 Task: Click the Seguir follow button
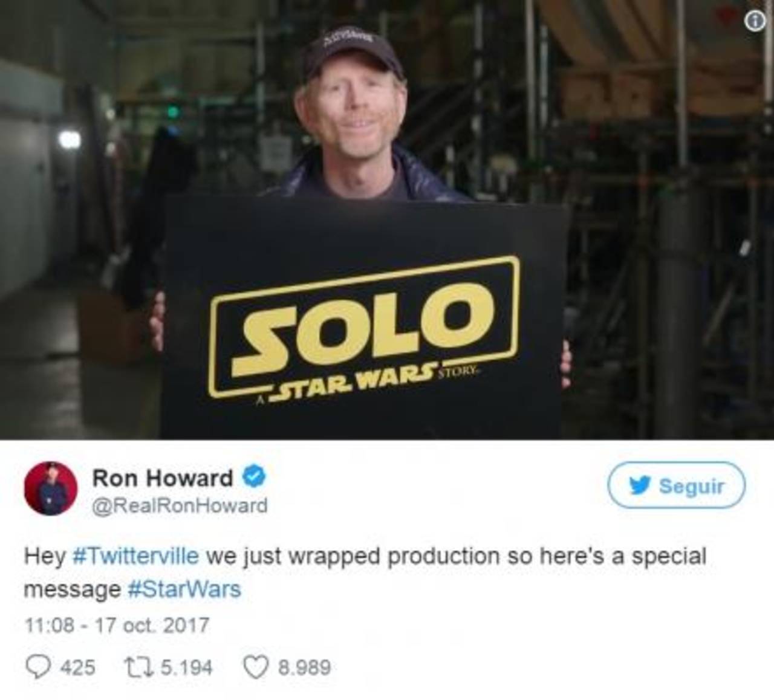click(x=676, y=485)
